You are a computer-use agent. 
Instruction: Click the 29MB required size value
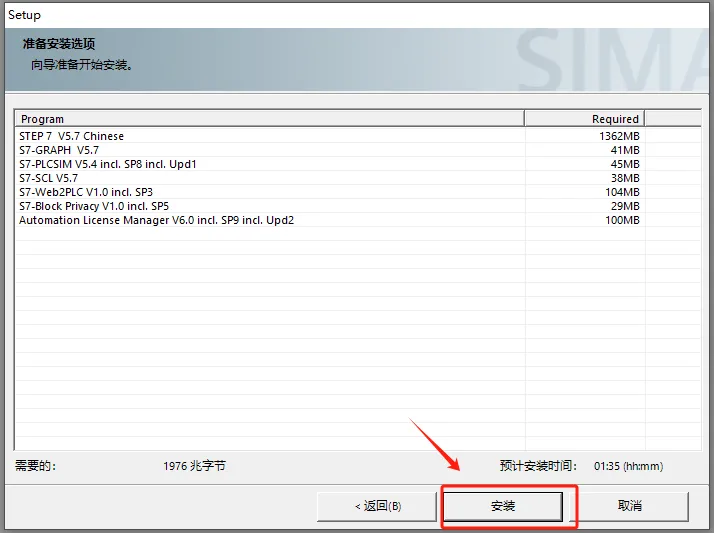(x=625, y=206)
